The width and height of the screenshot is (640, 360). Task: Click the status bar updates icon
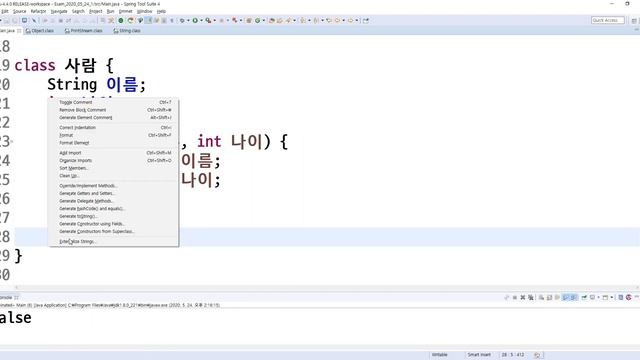tap(537, 355)
